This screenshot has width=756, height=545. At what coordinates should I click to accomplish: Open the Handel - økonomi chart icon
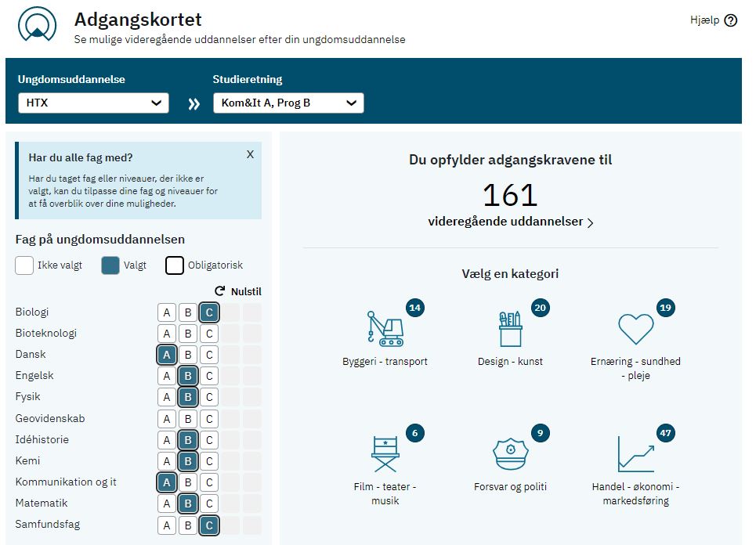(x=635, y=454)
